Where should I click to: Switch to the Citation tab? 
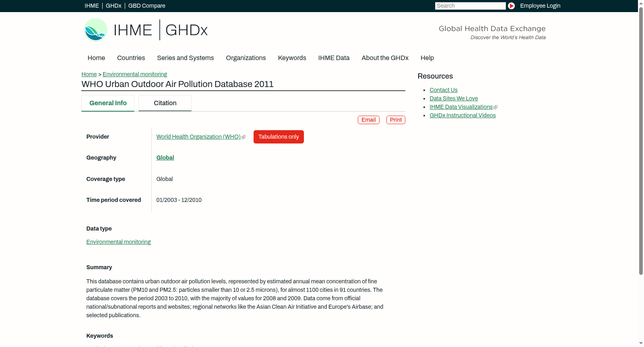tap(165, 103)
